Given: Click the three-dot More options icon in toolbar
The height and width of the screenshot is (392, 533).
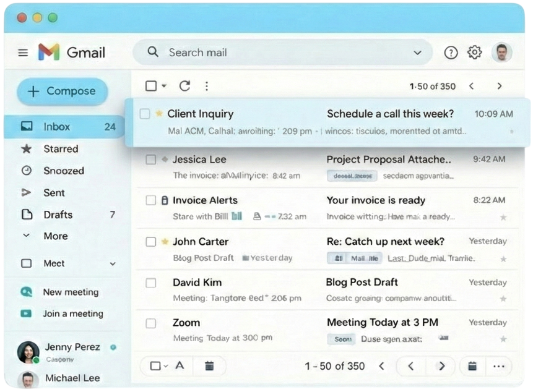Looking at the screenshot, I should pyautogui.click(x=207, y=86).
